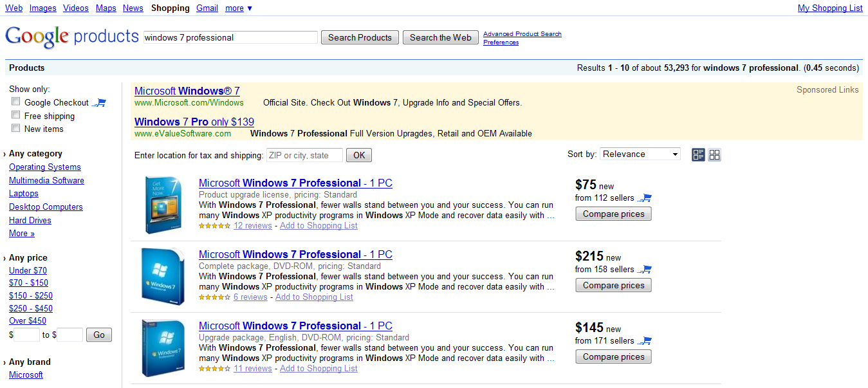The image size is (868, 388).
Task: Add the $215 product to Shopping List
Action: [314, 297]
